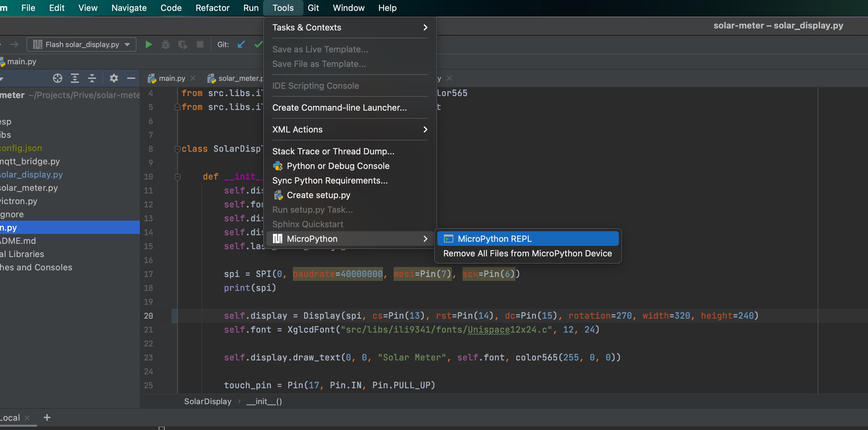Click the Debug bug icon

pyautogui.click(x=165, y=44)
